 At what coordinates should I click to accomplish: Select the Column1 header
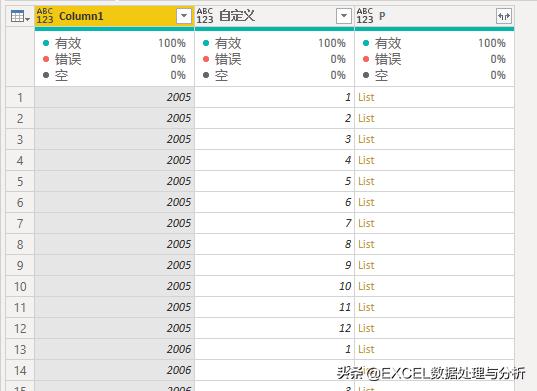pos(114,16)
